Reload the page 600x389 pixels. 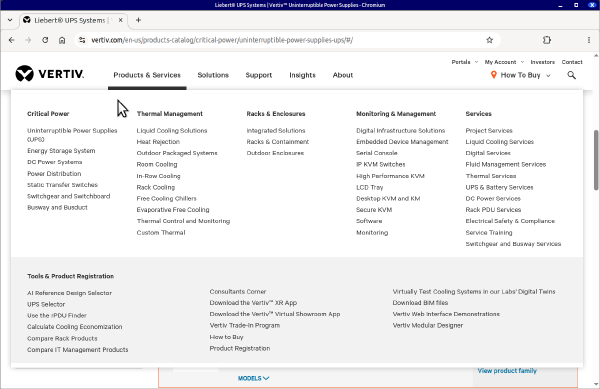tap(45, 40)
